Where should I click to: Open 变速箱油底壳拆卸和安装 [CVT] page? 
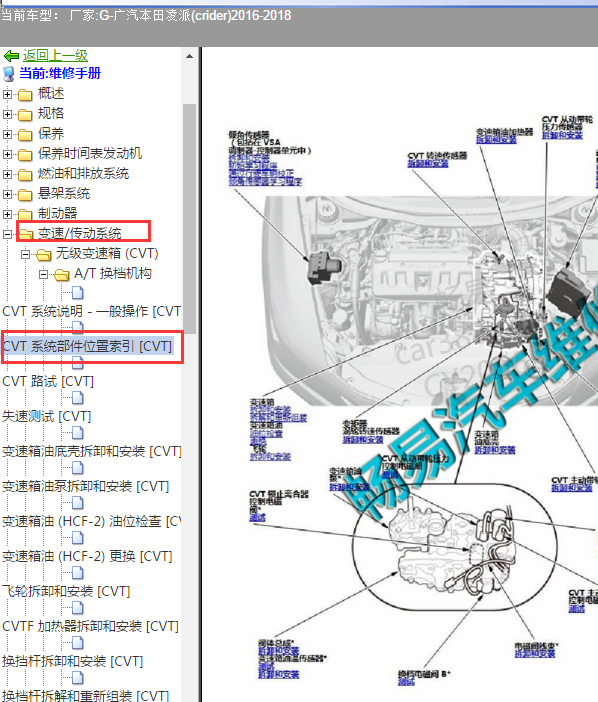pos(92,451)
